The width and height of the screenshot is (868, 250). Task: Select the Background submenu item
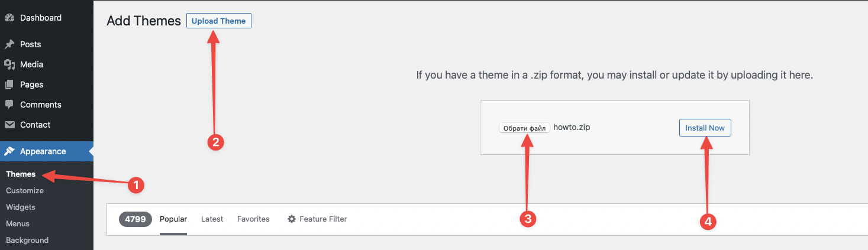pyautogui.click(x=27, y=240)
